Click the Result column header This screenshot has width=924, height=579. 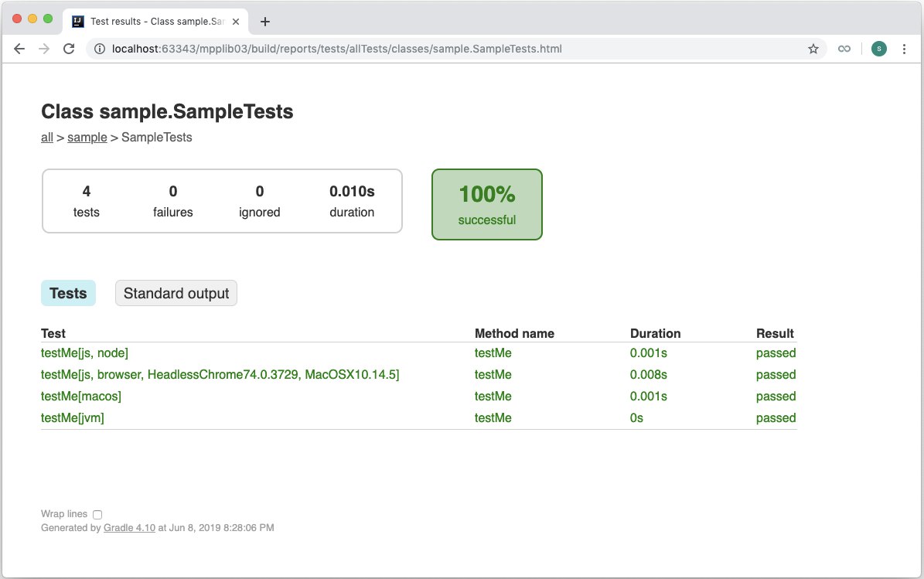coord(775,333)
